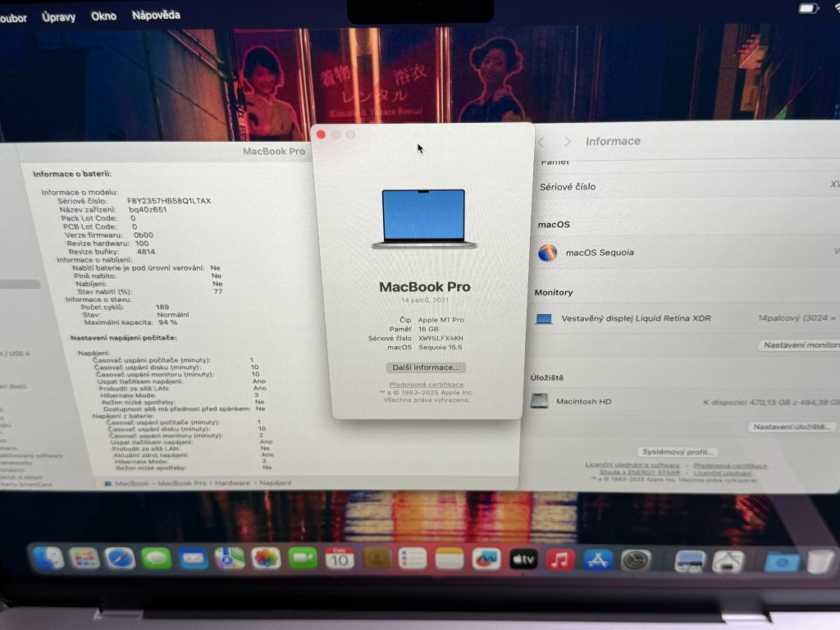
Task: Click the Stav Normální value
Action: tap(173, 315)
